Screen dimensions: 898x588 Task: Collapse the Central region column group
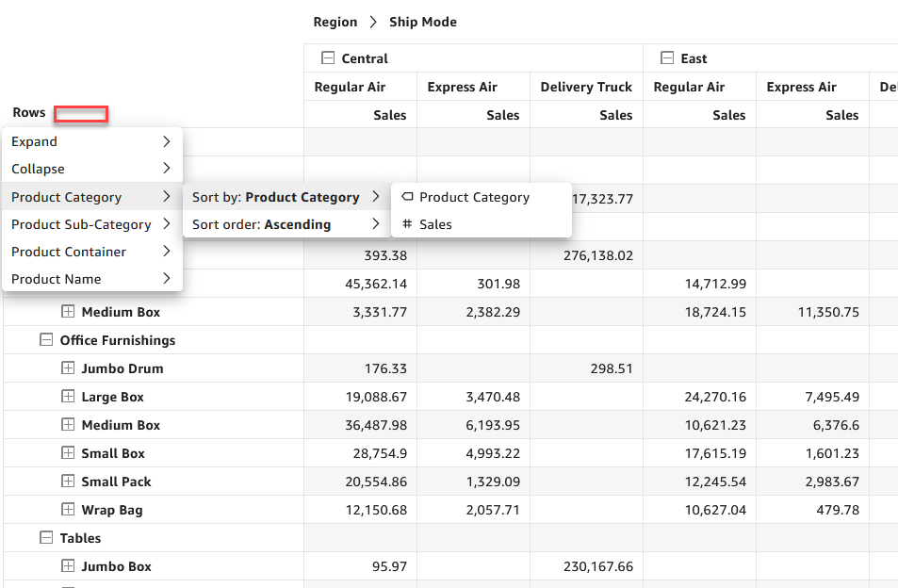328,58
